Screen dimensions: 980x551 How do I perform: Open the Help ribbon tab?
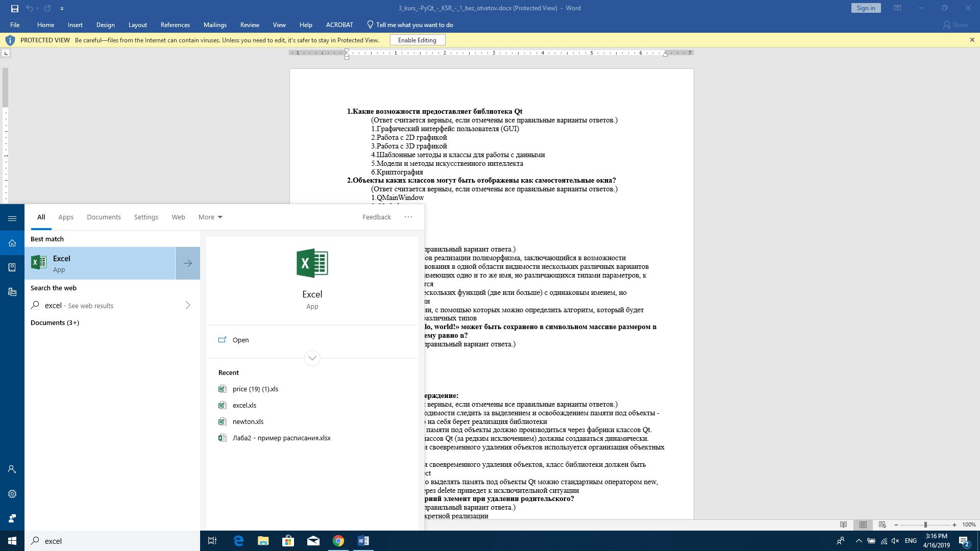pos(306,24)
